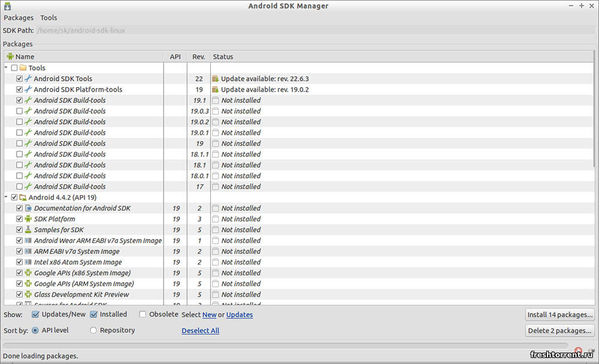Select the Intel x86 Atom System Image row
This screenshot has height=364, width=599.
point(299,262)
